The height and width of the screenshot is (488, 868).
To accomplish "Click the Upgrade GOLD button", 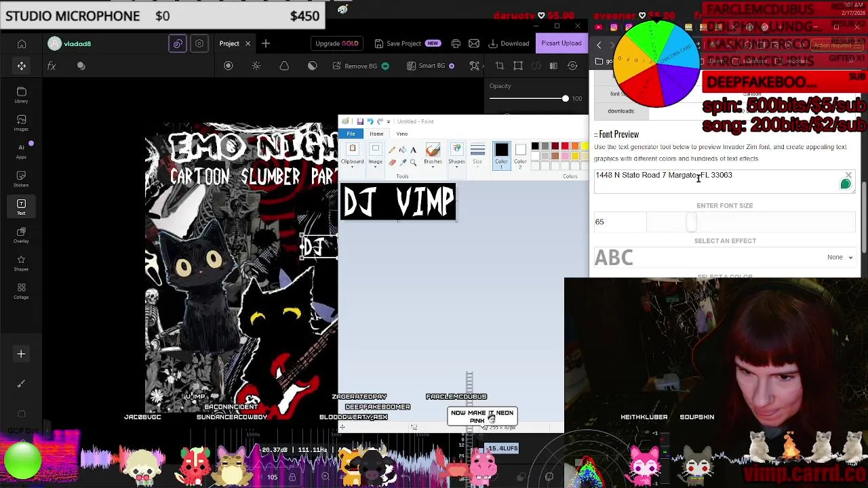I will (336, 43).
